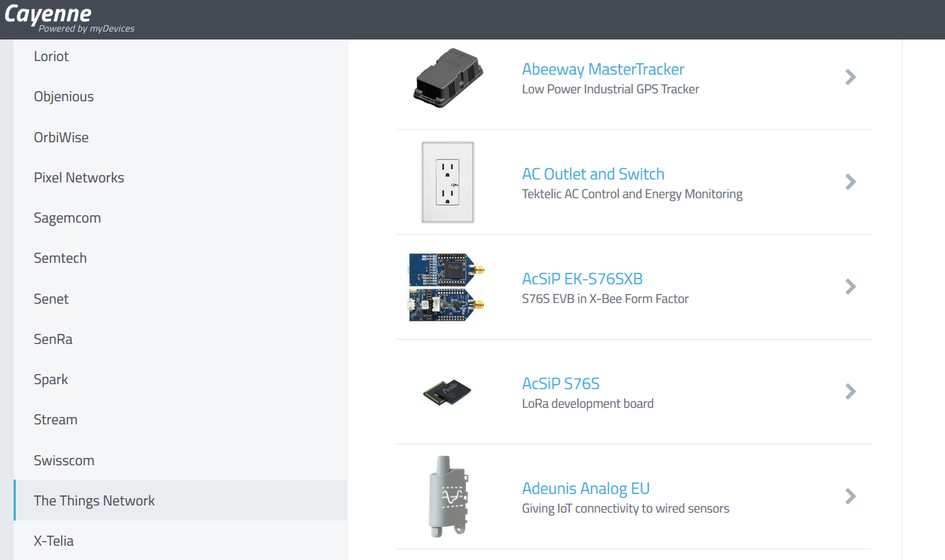Viewport: 945px width, 560px height.
Task: Click the AC Outlet and Switch image
Action: pos(448,182)
